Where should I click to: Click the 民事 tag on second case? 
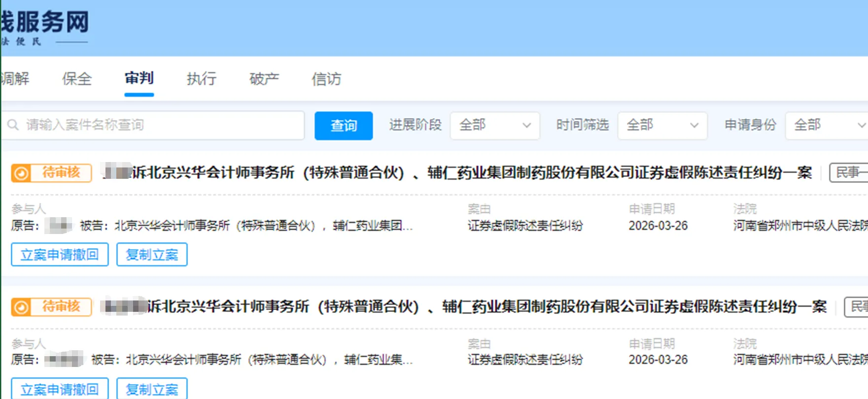coord(856,306)
